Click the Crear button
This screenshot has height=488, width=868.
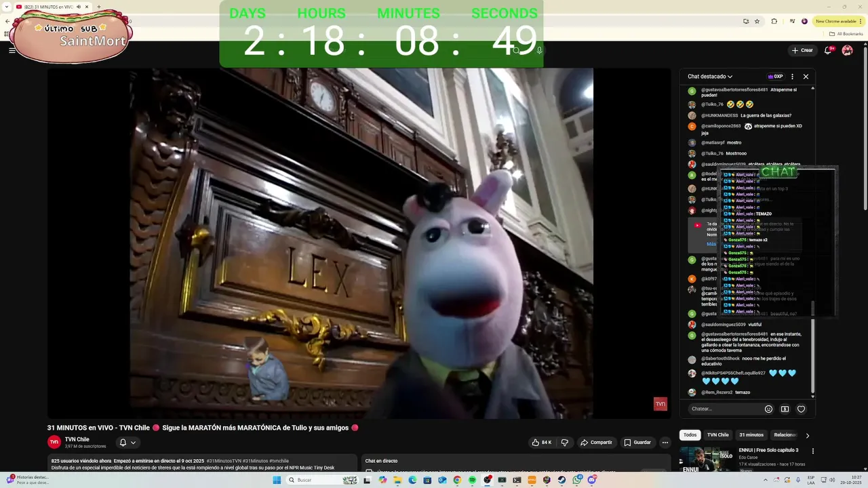802,50
